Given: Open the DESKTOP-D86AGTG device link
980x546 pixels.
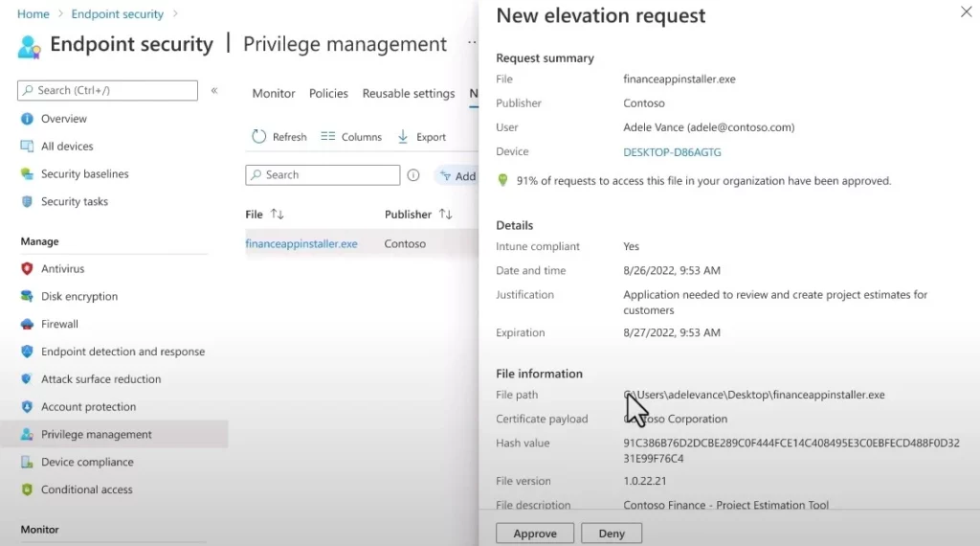Looking at the screenshot, I should click(x=672, y=152).
